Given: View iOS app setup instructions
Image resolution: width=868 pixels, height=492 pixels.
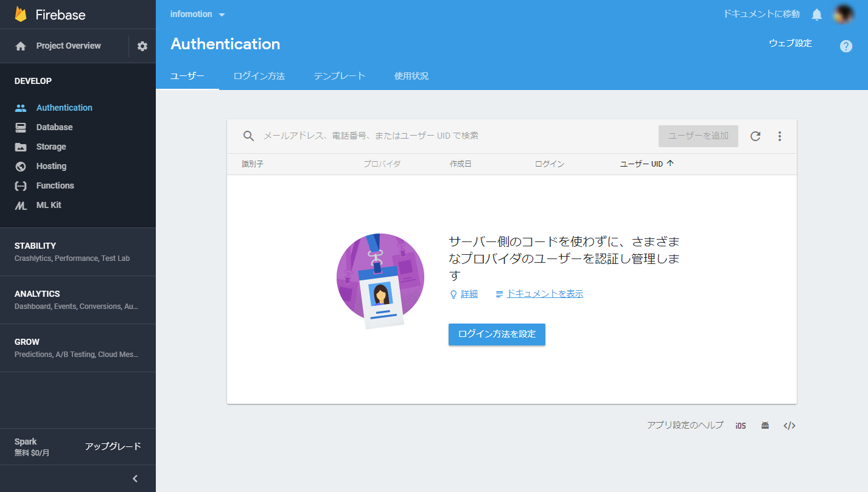Looking at the screenshot, I should click(x=740, y=425).
